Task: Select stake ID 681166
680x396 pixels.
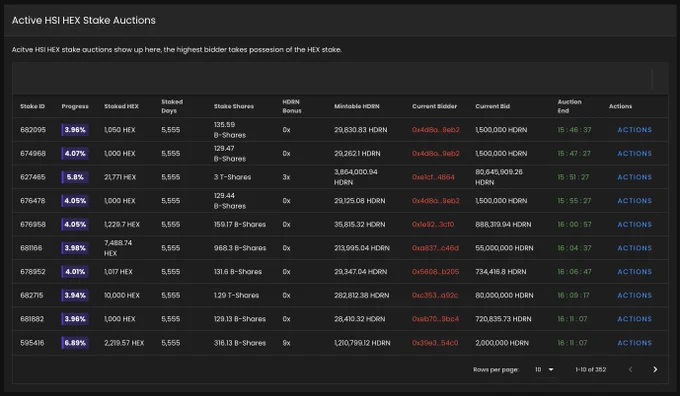Action: click(31, 248)
